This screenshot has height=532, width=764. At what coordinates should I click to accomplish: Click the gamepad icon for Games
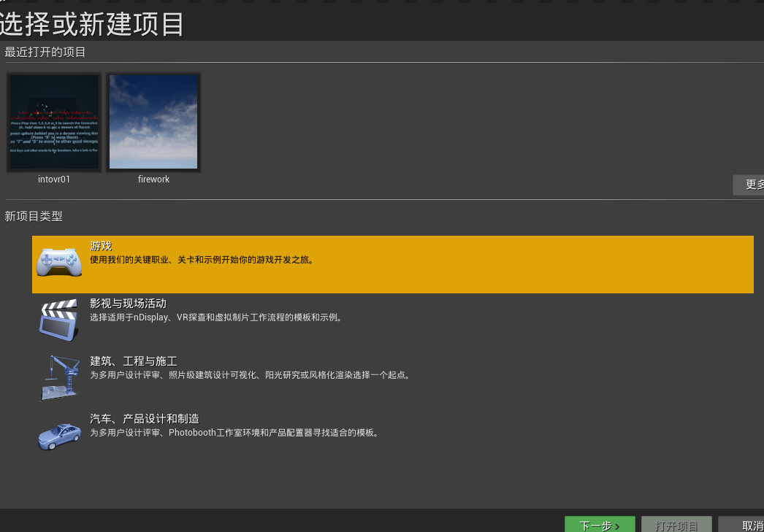pos(59,262)
